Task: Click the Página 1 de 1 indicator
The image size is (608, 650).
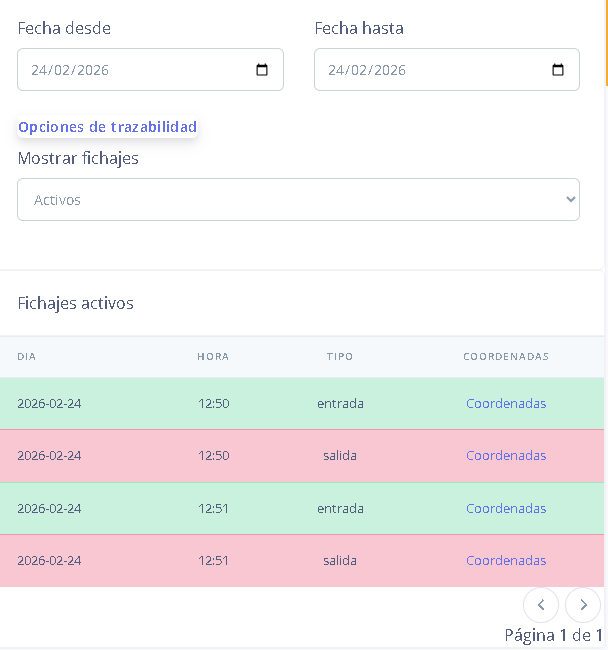Action: (x=553, y=635)
